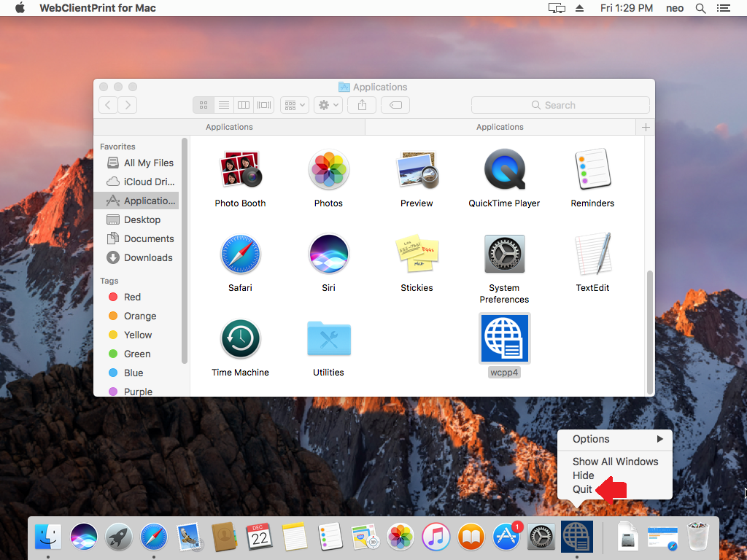Select the Preview app icon
Image resolution: width=747 pixels, height=560 pixels.
tap(417, 169)
